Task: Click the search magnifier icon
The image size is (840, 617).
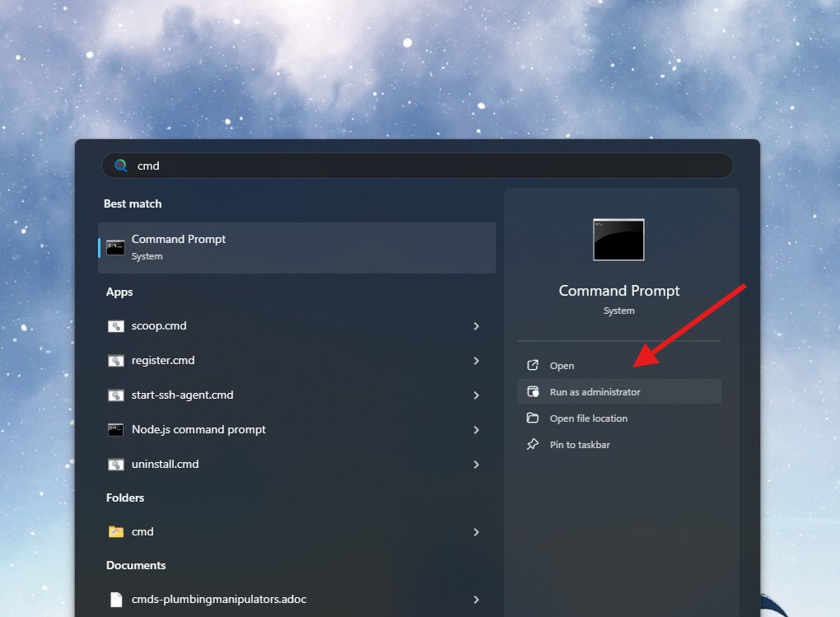Action: click(121, 166)
